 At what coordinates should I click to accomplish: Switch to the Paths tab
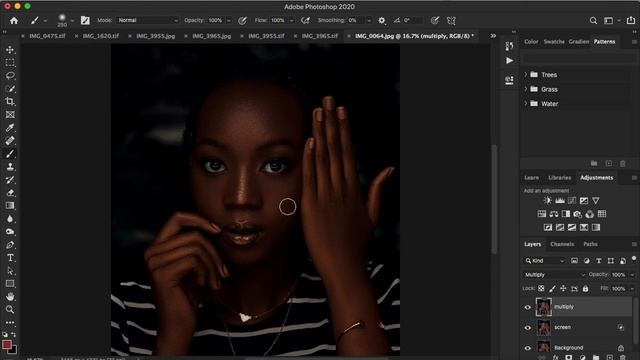(x=590, y=244)
